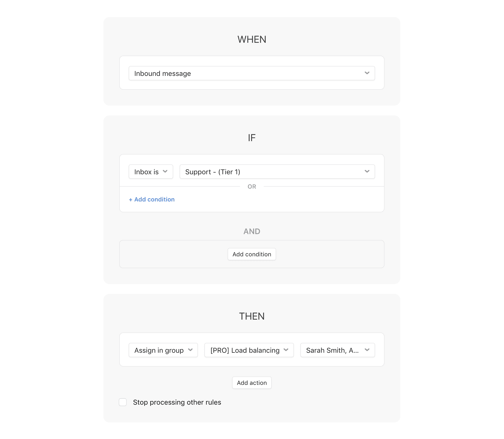Image resolution: width=504 pixels, height=439 pixels.
Task: Open the Sarah Smith assignee list dropdown
Action: tap(337, 350)
